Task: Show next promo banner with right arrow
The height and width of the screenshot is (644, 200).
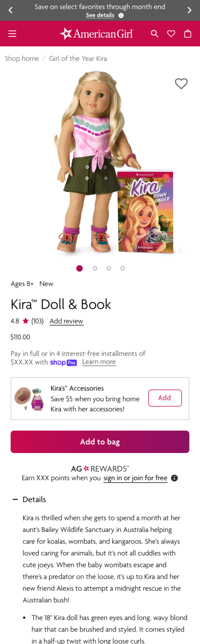Action: [189, 10]
